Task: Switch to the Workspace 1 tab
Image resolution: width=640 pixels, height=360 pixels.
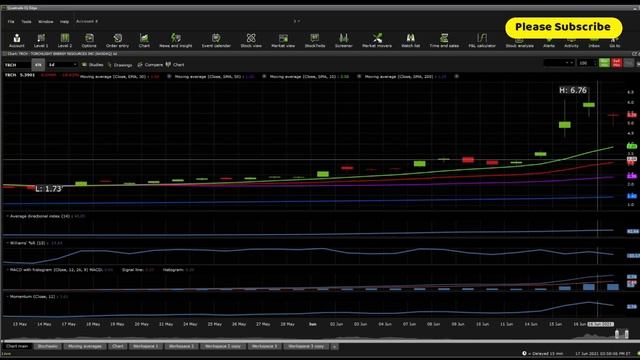Action: click(x=146, y=346)
